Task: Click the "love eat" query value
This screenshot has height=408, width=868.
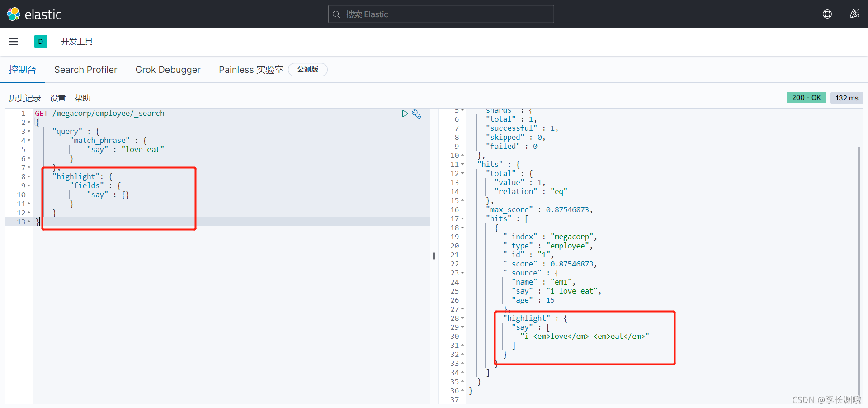Action: pyautogui.click(x=142, y=150)
